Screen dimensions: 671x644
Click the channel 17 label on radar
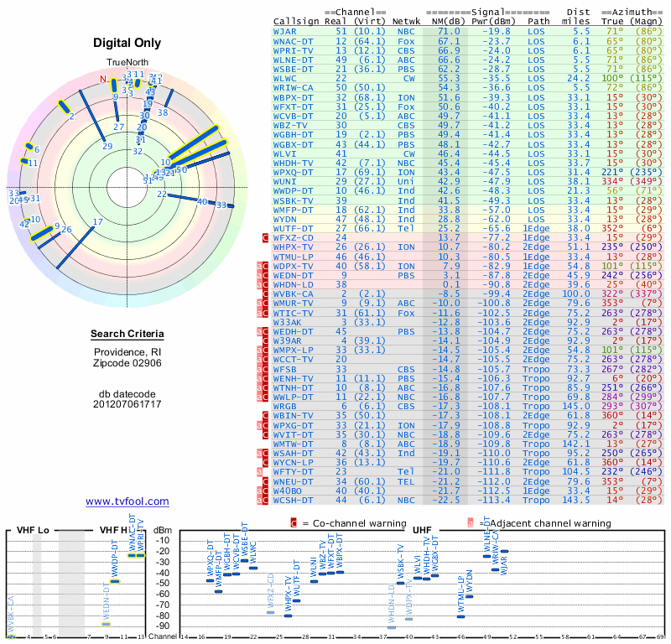(98, 221)
